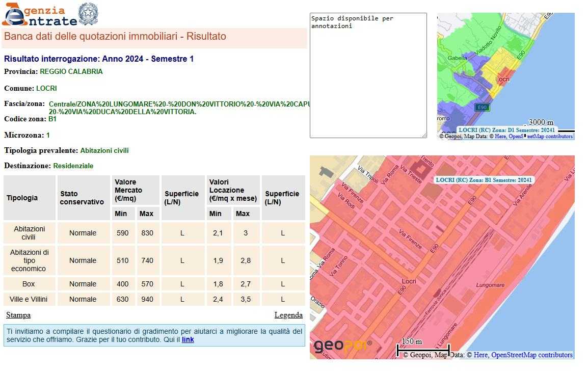This screenshot has height=371, width=588.
Task: Grab the annotations box resize handle
Action: [424, 135]
